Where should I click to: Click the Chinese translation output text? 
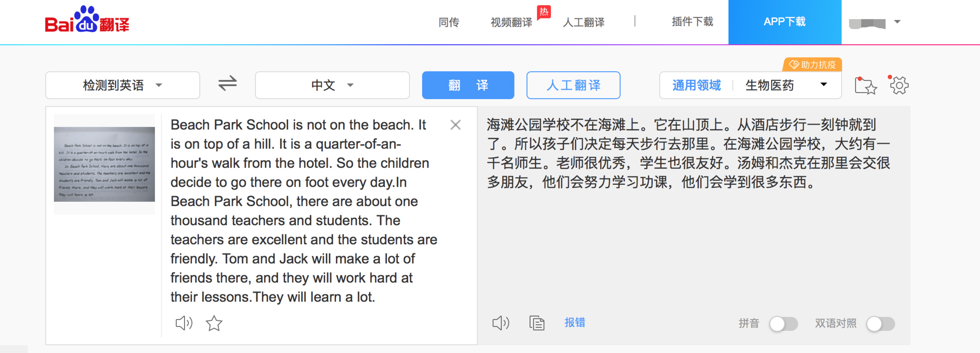tap(688, 153)
